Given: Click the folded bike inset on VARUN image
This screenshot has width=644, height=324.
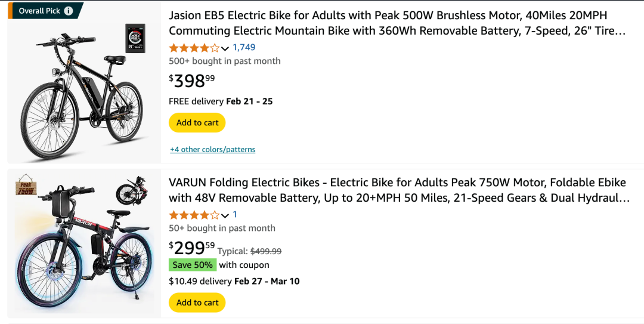Looking at the screenshot, I should [131, 189].
